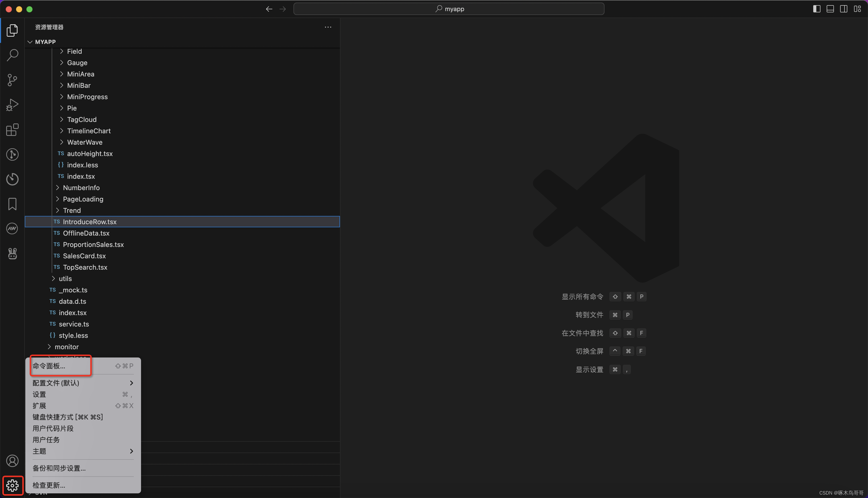Open IntroduceRow.tsx file
Screen dimensions: 868x498
tap(182, 222)
